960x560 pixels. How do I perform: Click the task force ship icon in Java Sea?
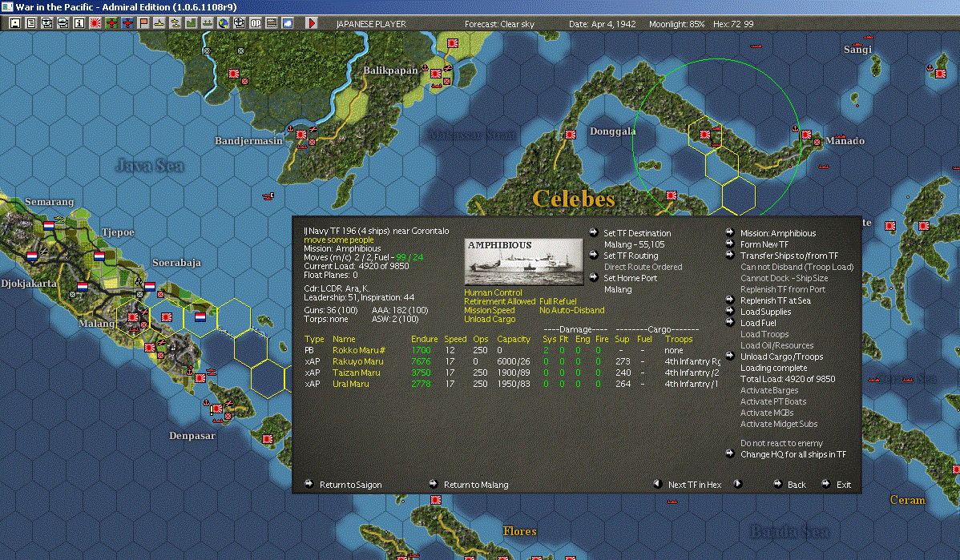(268, 195)
